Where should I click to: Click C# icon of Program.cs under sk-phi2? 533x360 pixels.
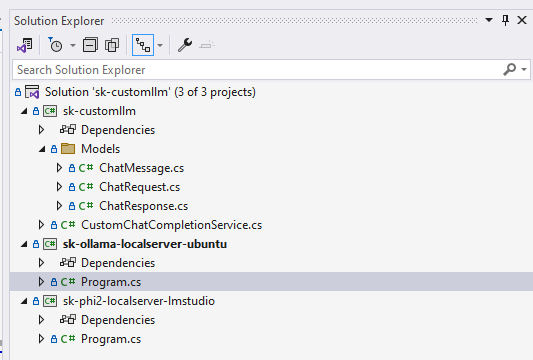68,339
